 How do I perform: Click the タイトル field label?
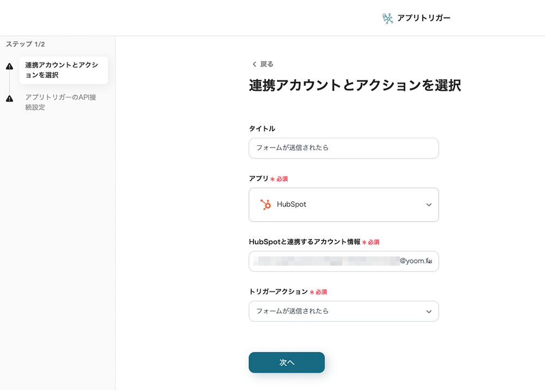pos(262,128)
